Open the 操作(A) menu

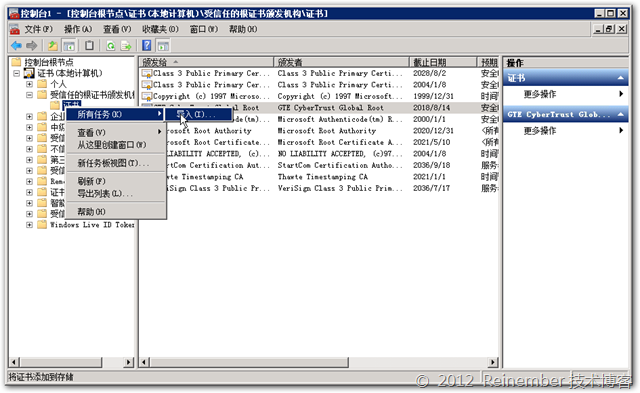coord(78,29)
